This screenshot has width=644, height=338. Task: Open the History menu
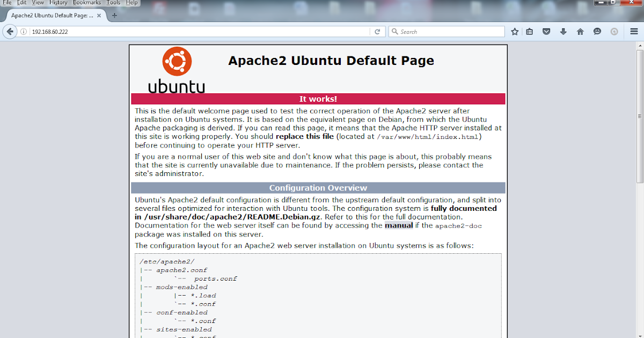point(58,3)
